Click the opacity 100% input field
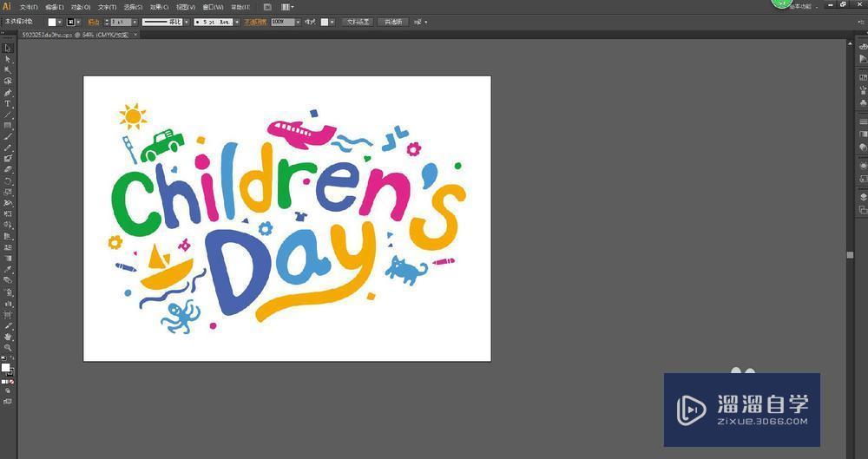This screenshot has width=868, height=459. 282,23
